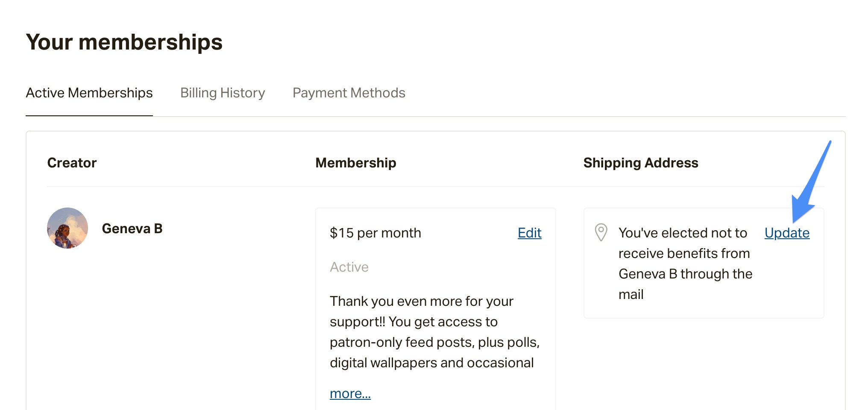Select the Active Memberships tab

[x=89, y=93]
